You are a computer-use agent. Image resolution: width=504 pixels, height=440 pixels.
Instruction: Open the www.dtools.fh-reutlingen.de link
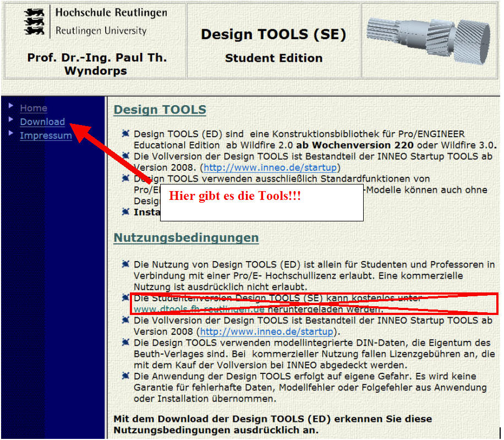pos(199,309)
